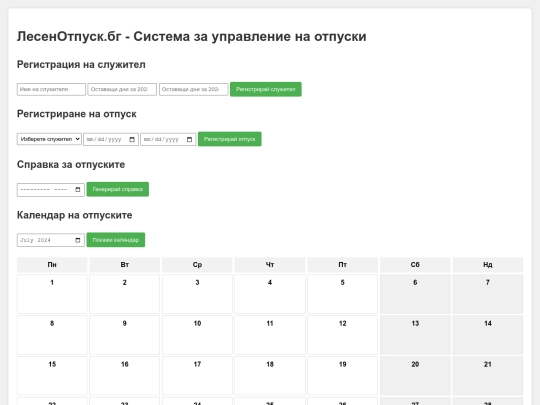This screenshot has height=405, width=540.
Task: Click the Покажи календар button
Action: (x=116, y=240)
